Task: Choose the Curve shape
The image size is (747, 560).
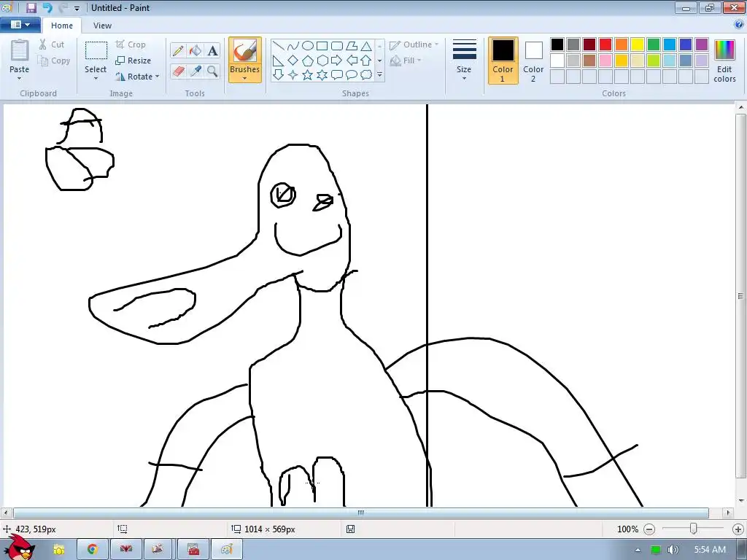Action: click(x=293, y=46)
